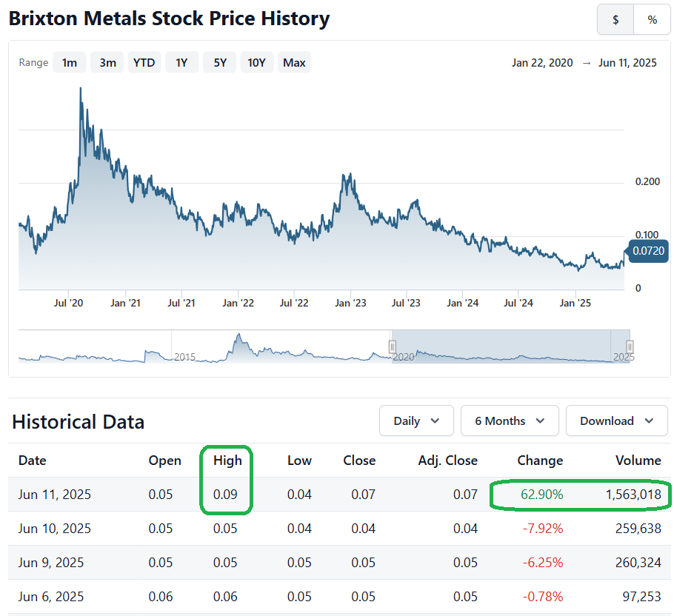Select the 5Y range button
The width and height of the screenshot is (674, 616).
click(220, 63)
